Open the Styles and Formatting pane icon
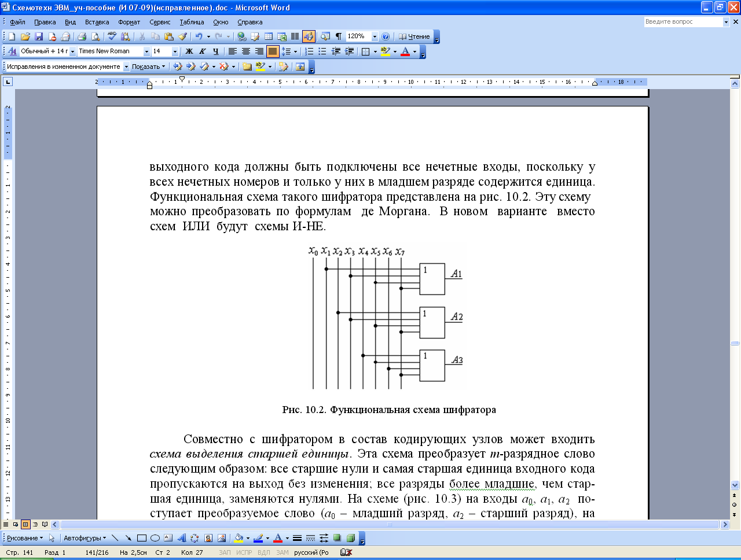 (12, 51)
